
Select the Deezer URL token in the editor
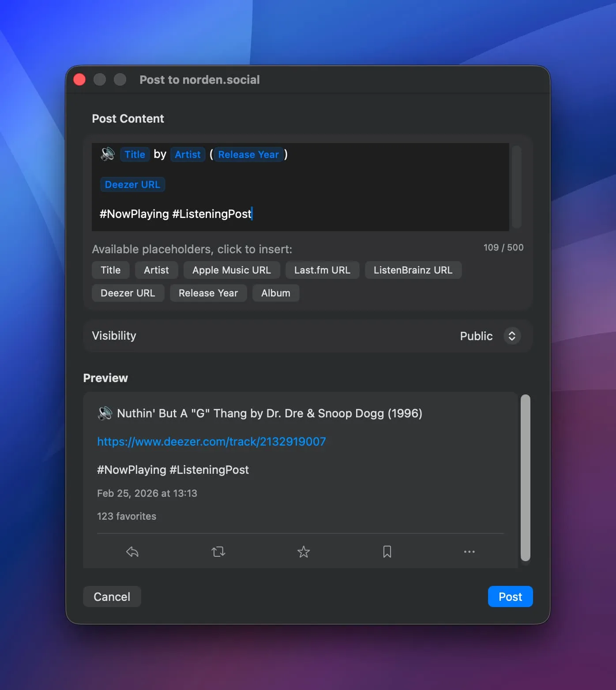pos(132,184)
